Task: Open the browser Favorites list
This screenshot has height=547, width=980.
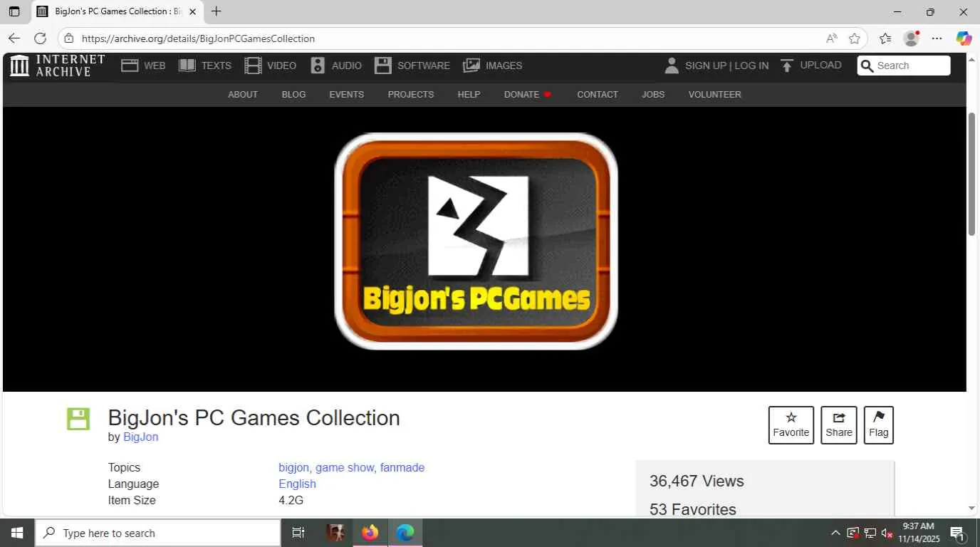Action: (x=885, y=38)
